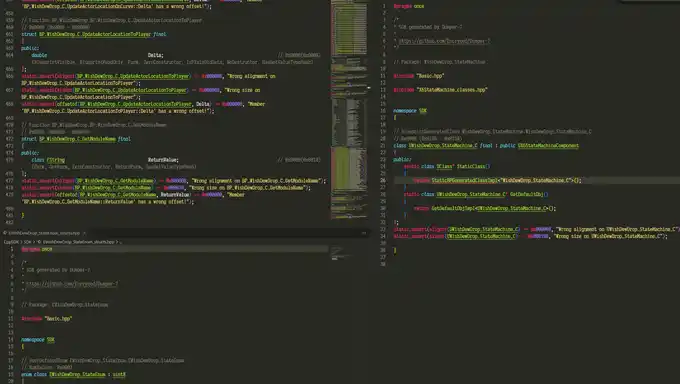Select line number 26 in the right editor
Viewport: 680px width, 384px height.
click(383, 180)
